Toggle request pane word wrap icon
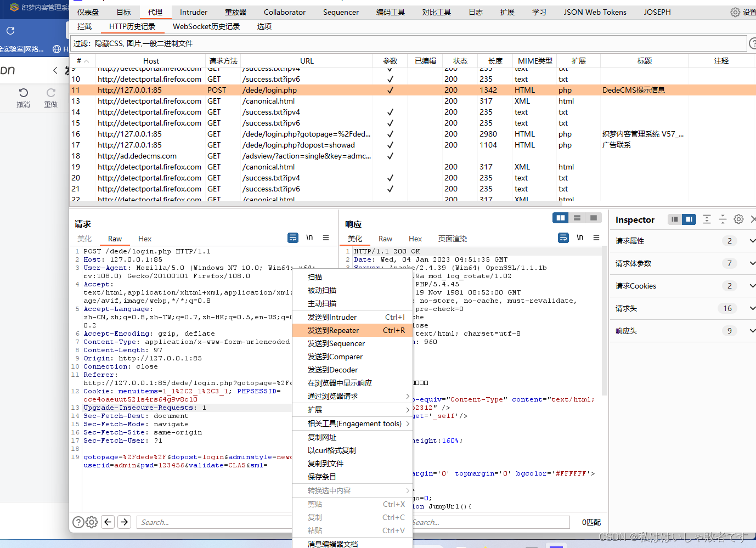 pyautogui.click(x=293, y=238)
